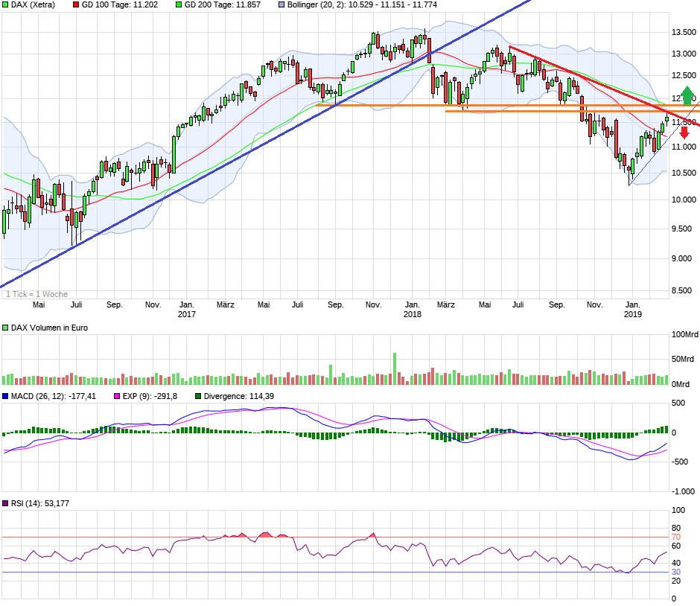Click the 2019 year label on time axis

pyautogui.click(x=632, y=314)
